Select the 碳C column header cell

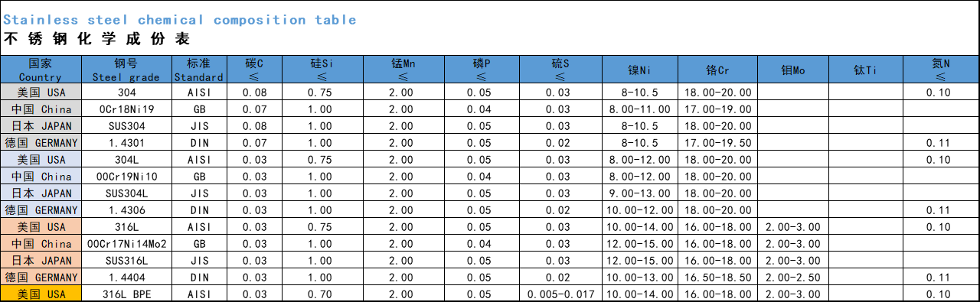254,70
